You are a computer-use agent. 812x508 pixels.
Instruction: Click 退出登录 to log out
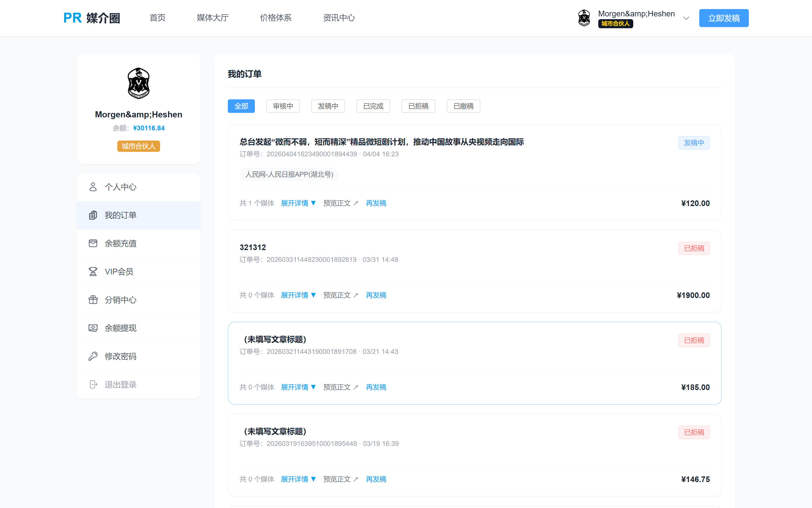coord(139,384)
